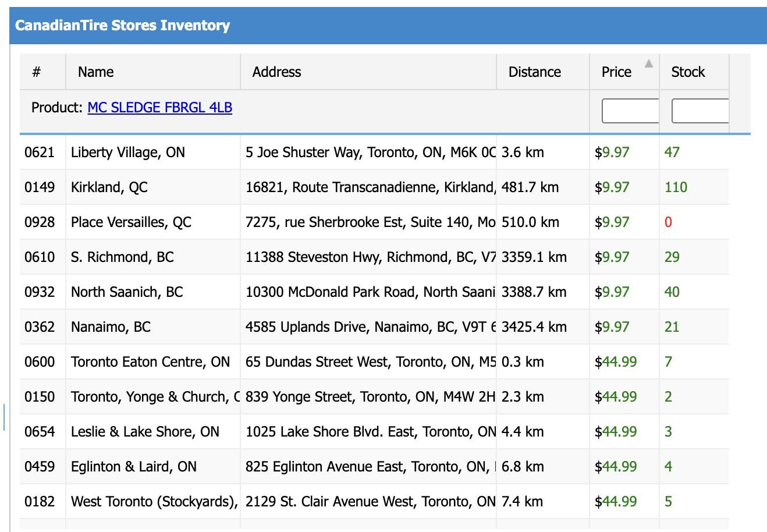Click stock value 21 for Nanaimo
This screenshot has width=767, height=532.
tap(672, 327)
